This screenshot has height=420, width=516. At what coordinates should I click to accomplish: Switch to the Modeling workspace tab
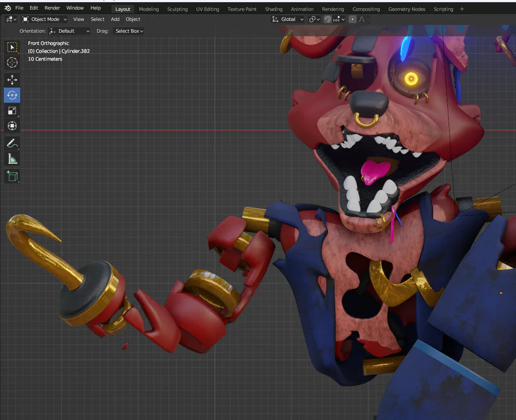tap(148, 9)
